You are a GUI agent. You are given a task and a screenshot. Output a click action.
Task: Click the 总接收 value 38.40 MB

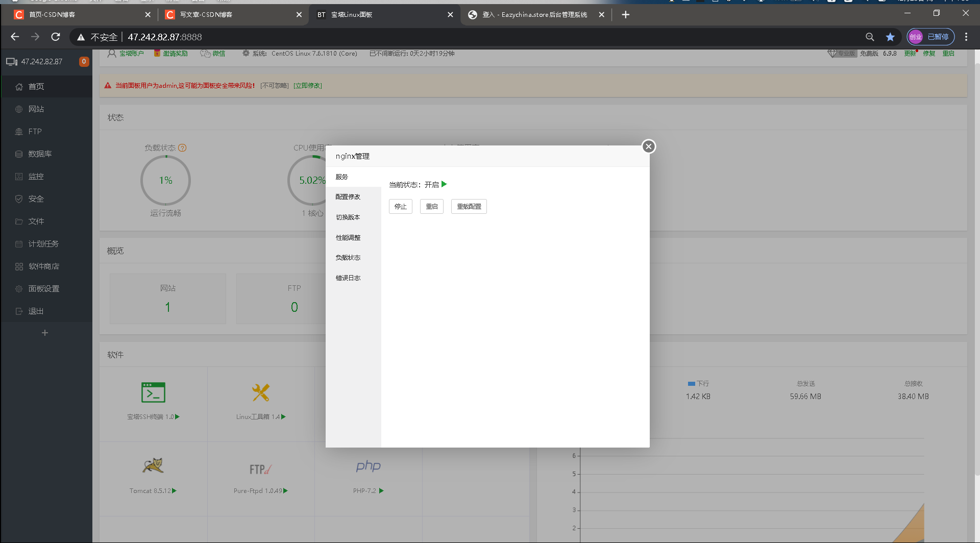(913, 397)
